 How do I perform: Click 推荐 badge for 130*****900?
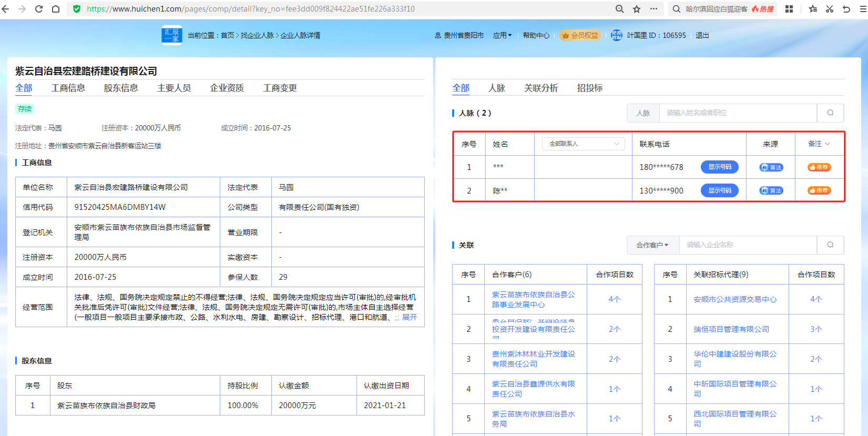[819, 190]
